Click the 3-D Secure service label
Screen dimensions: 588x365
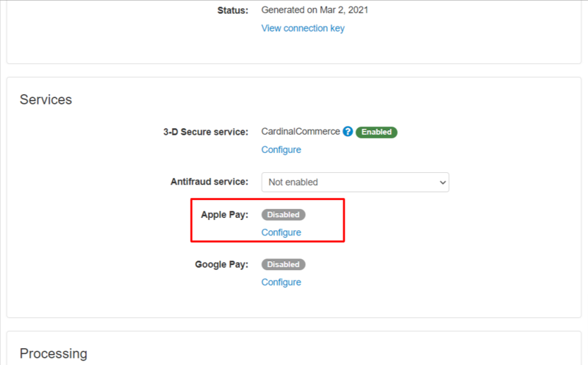click(x=206, y=132)
